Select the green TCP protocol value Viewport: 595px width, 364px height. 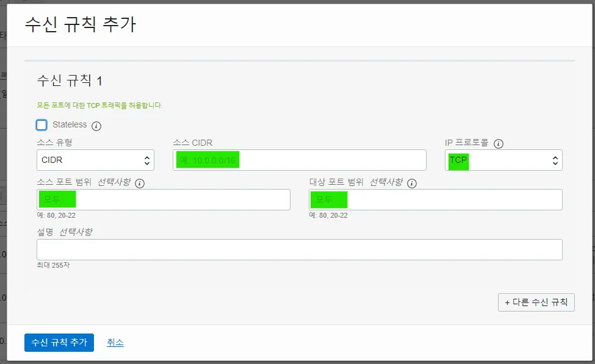[x=458, y=160]
